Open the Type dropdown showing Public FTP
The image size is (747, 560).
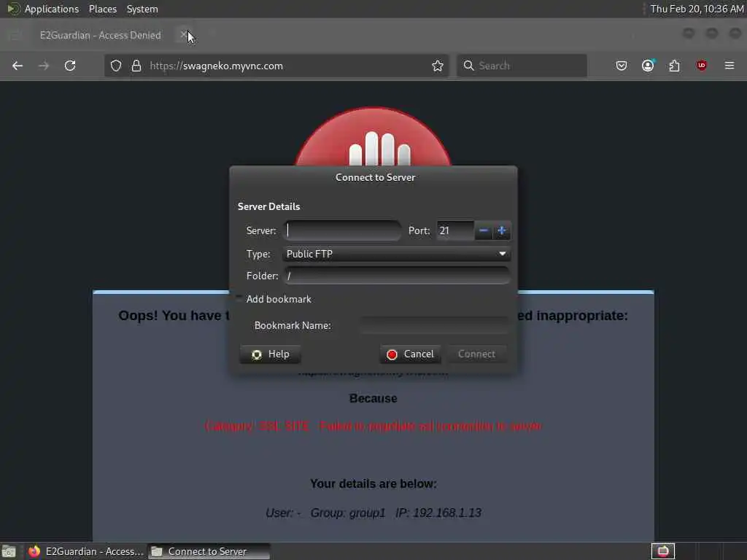pos(396,254)
